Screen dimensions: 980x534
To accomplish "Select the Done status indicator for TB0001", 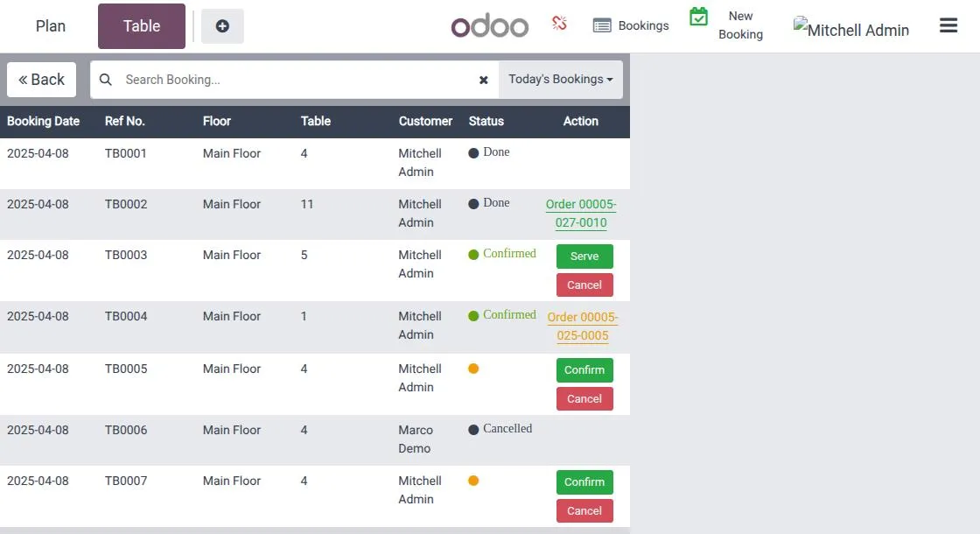I will pos(471,151).
